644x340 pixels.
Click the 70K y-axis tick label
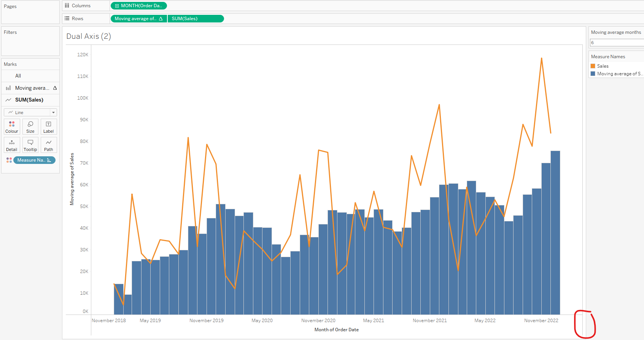[84, 163]
